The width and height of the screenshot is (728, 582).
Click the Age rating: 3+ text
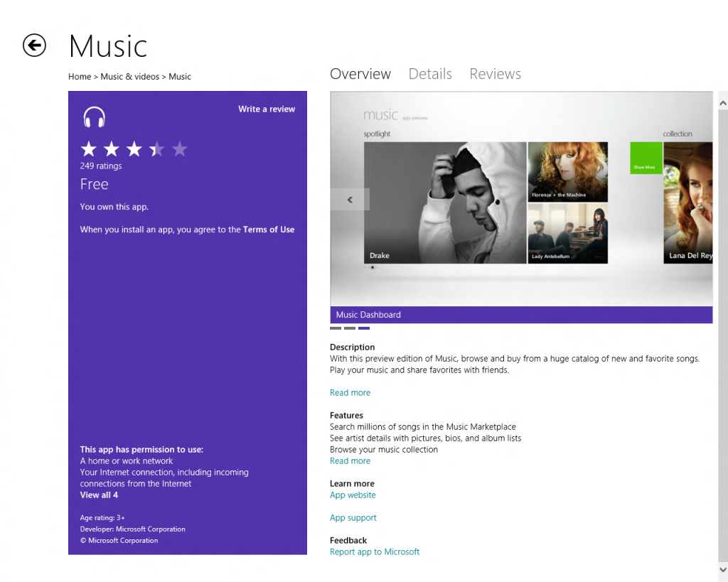pyautogui.click(x=102, y=517)
